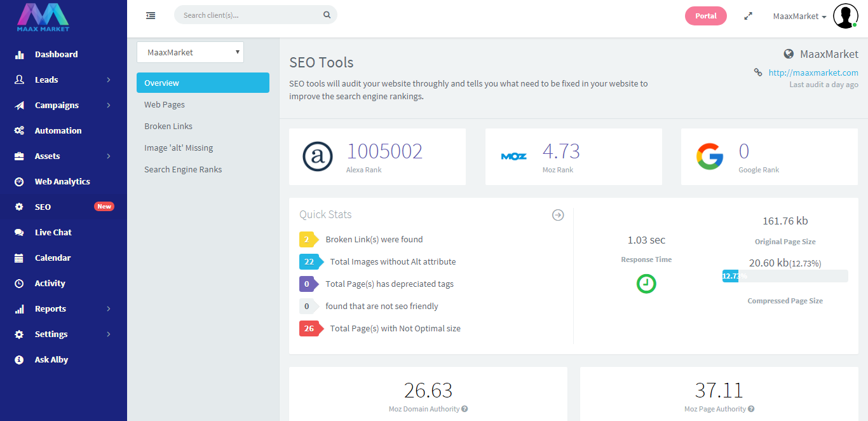Focus the Search client(s) input field

coord(255,15)
